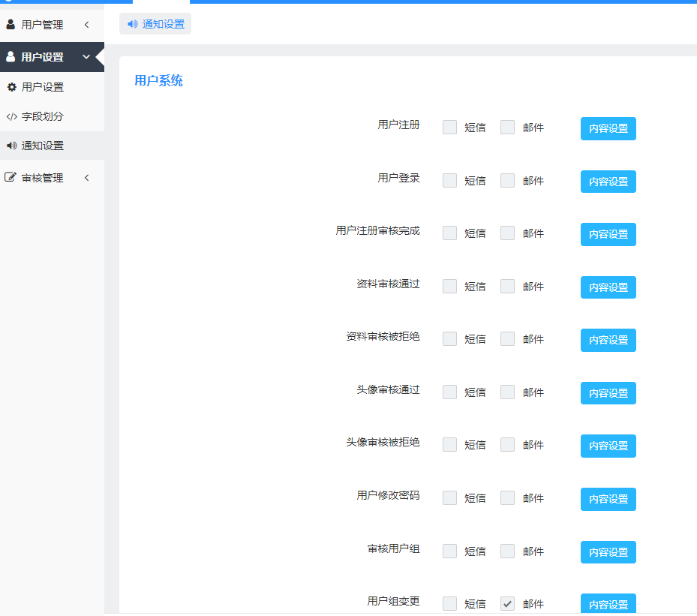This screenshot has width=697, height=616.
Task: Select the 用户管理 user icon in sidebar
Action: click(11, 24)
